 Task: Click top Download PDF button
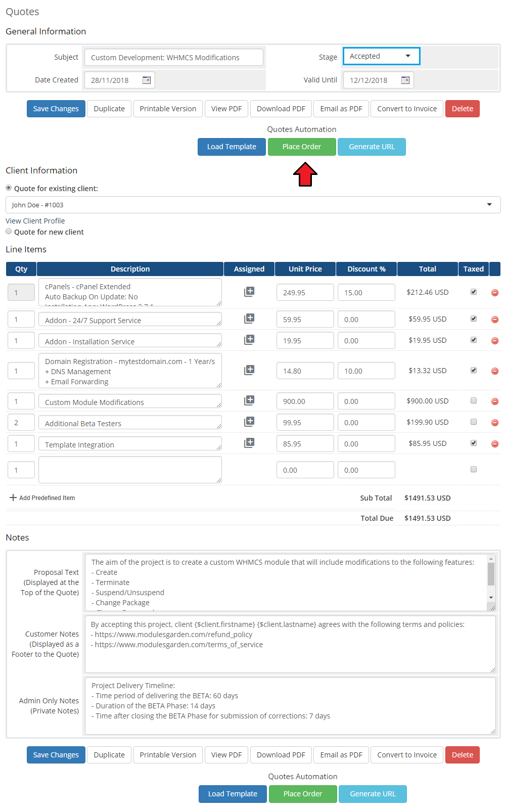(x=281, y=109)
